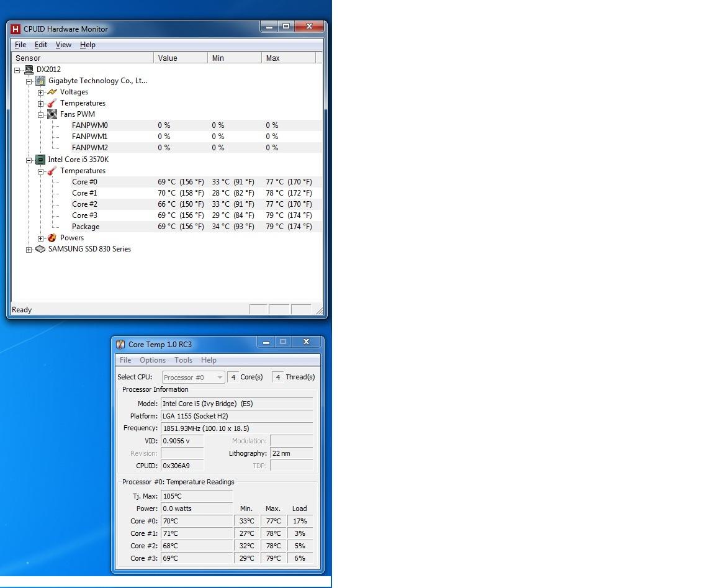Minimize the Core Temp window
Screen dimensions: 715x588
[266, 342]
